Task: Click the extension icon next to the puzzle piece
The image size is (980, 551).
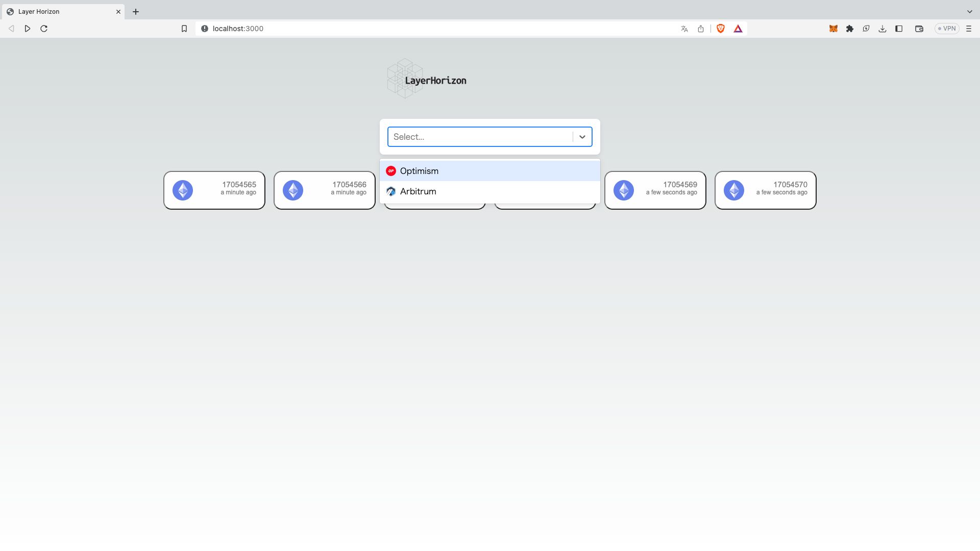Action: [866, 29]
